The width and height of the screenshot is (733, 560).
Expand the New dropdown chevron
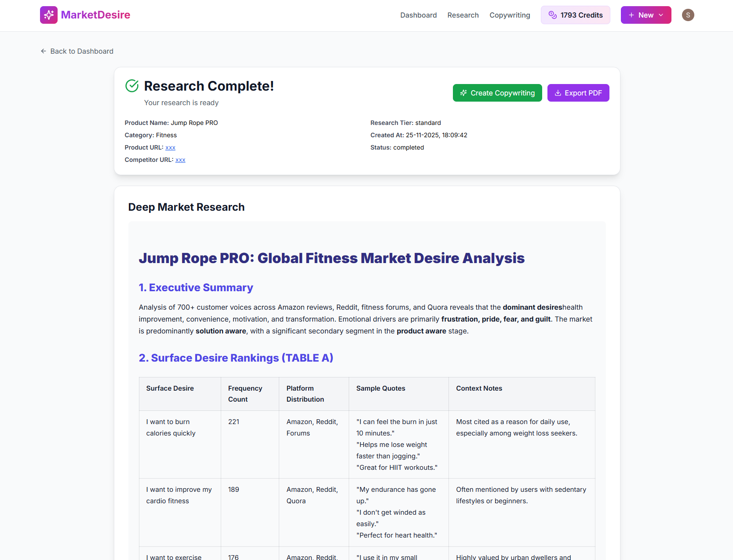(661, 15)
